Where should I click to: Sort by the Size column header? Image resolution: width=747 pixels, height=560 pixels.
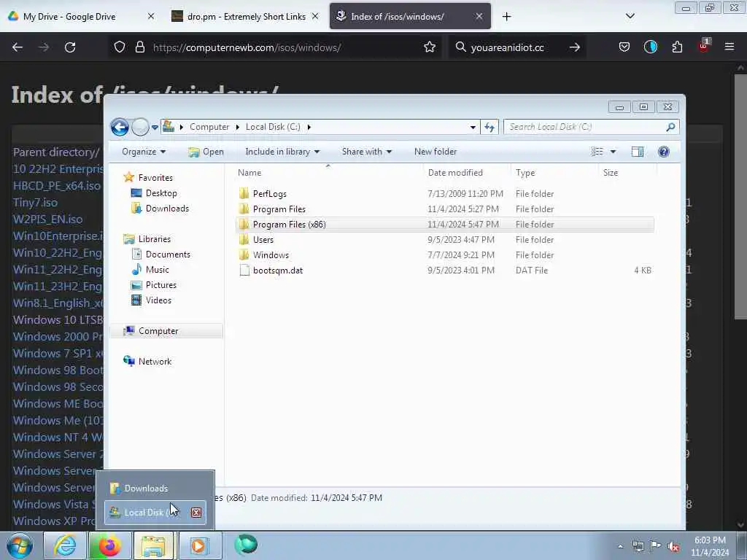627,172
